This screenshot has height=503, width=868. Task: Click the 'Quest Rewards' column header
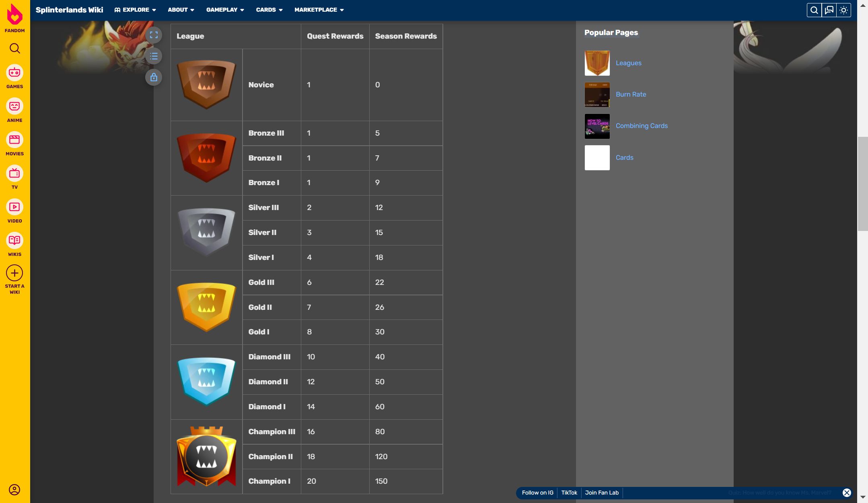coord(335,36)
